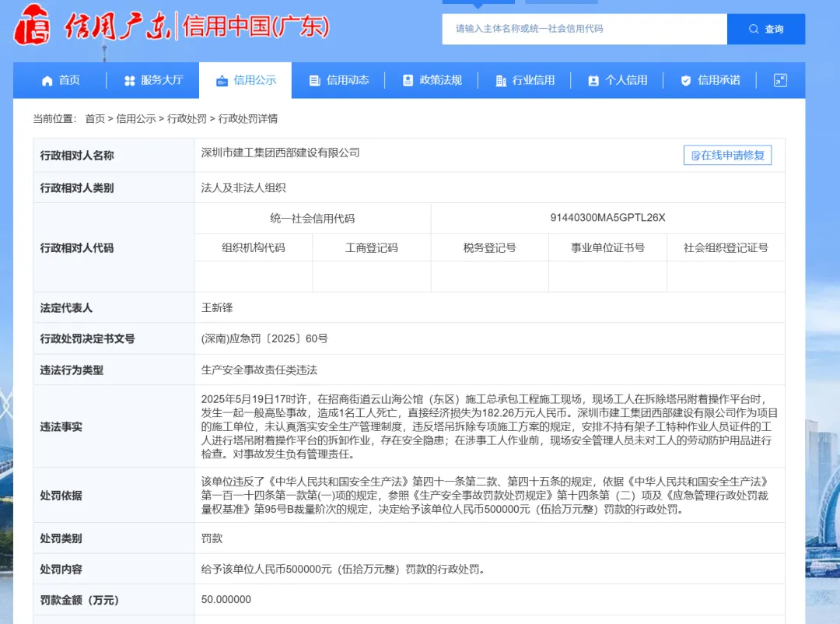Click the 违法事实 paragraph starting 2025年5月19日
Screen dimensions: 840x624
point(489,426)
